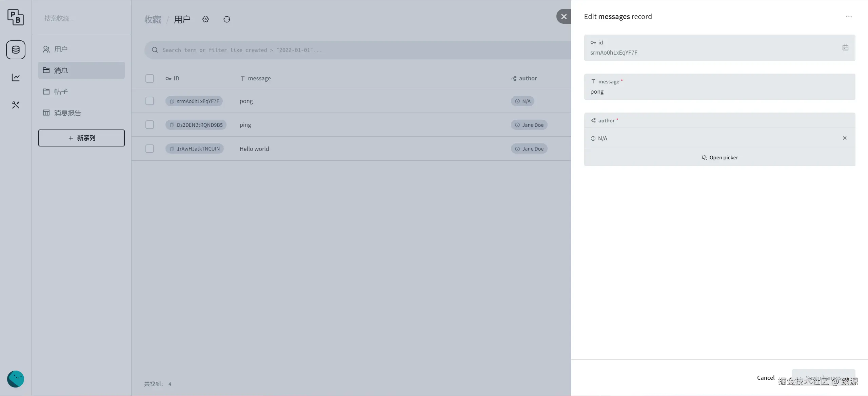Open picker for the author relation

click(719, 158)
